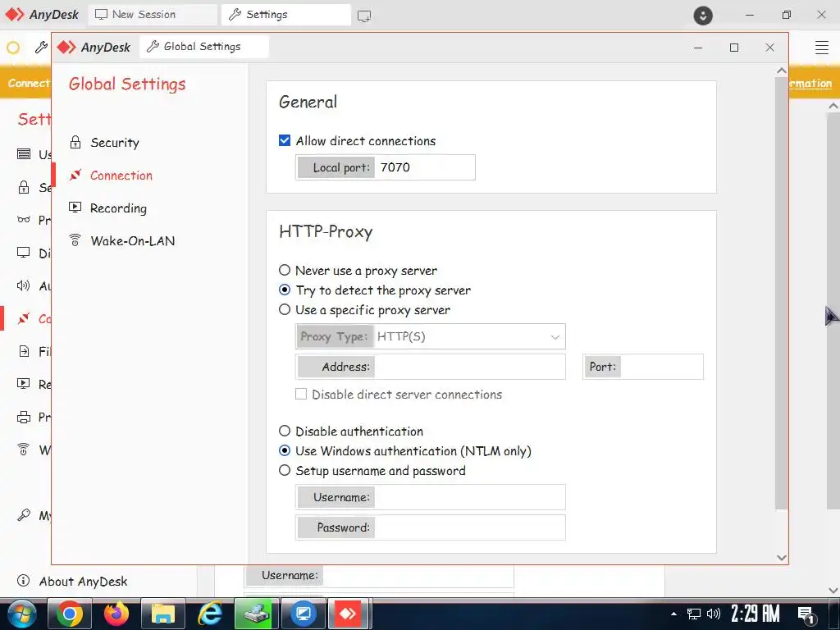This screenshot has width=840, height=630.
Task: Select Connection in the Global Settings sidebar
Action: (x=121, y=176)
